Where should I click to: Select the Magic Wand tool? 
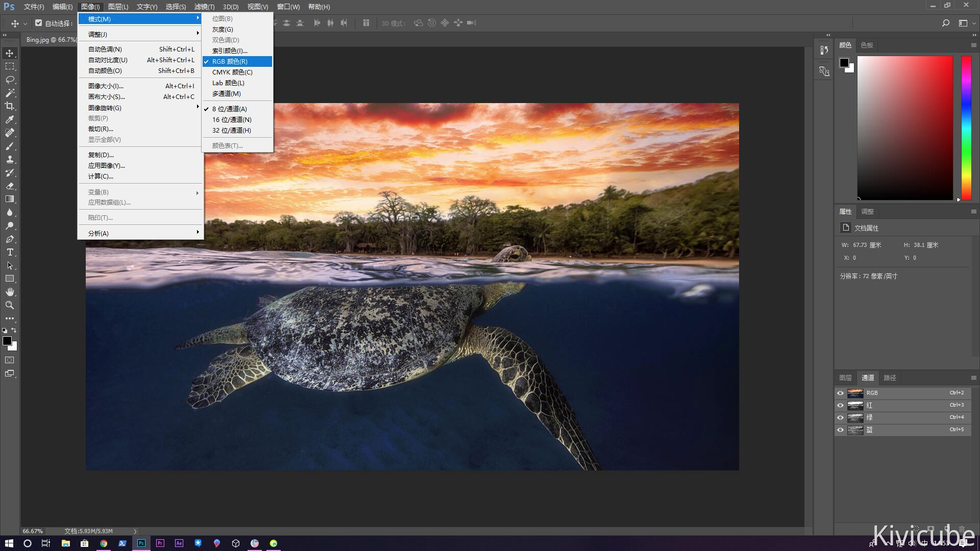(10, 93)
